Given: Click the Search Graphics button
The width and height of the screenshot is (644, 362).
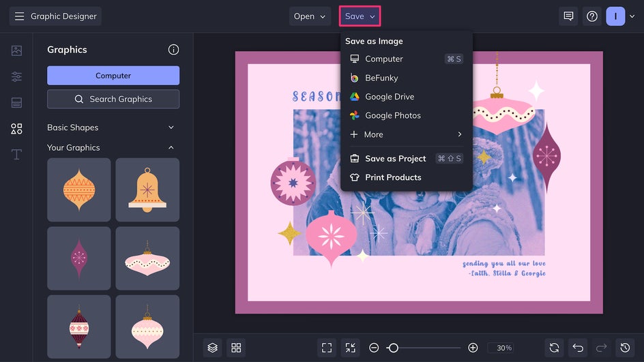Looking at the screenshot, I should (x=113, y=99).
